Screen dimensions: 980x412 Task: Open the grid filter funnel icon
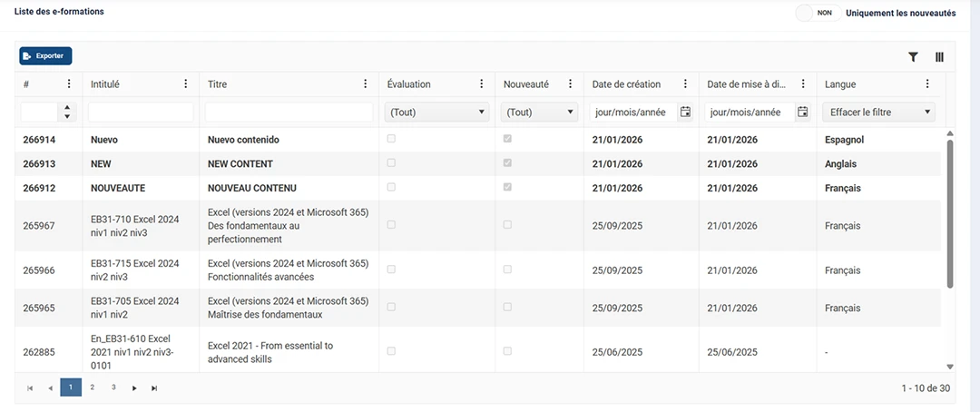(913, 57)
